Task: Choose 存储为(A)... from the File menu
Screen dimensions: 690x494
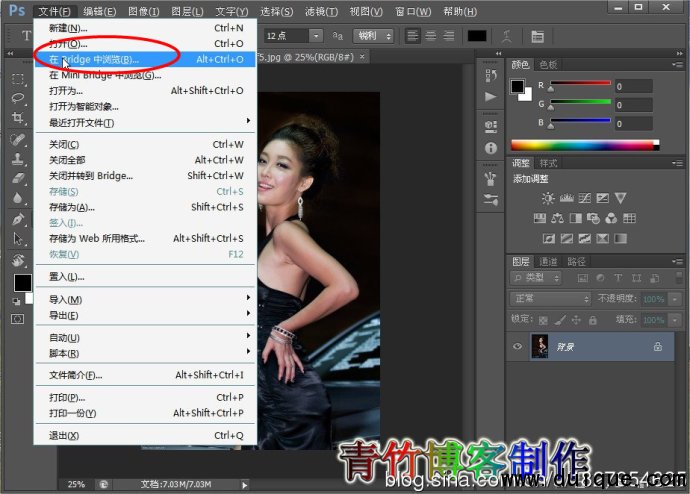Action: coord(145,207)
